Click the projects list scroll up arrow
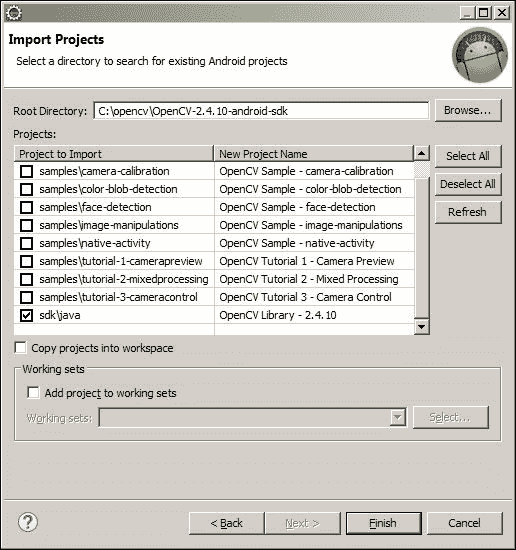The height and width of the screenshot is (550, 516). [x=421, y=153]
